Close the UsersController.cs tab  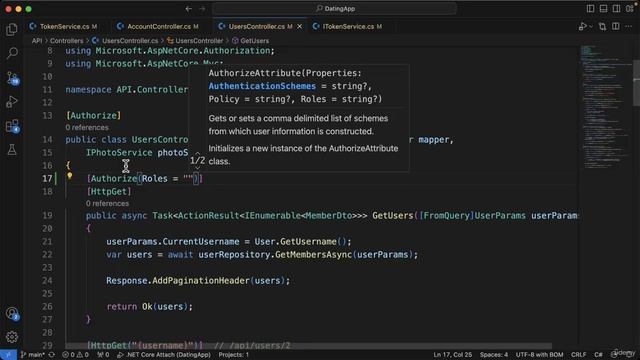(x=300, y=27)
